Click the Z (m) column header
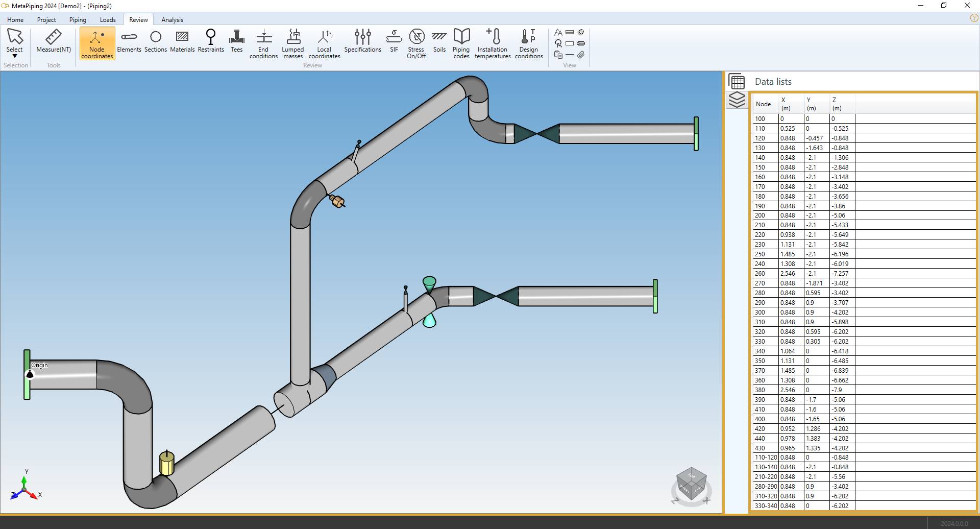980x529 pixels. (x=842, y=104)
